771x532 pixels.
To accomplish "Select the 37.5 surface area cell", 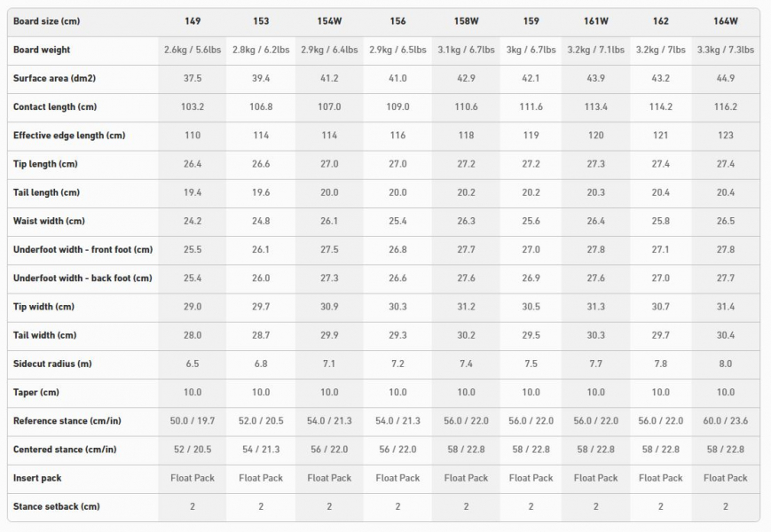I will coord(193,78).
